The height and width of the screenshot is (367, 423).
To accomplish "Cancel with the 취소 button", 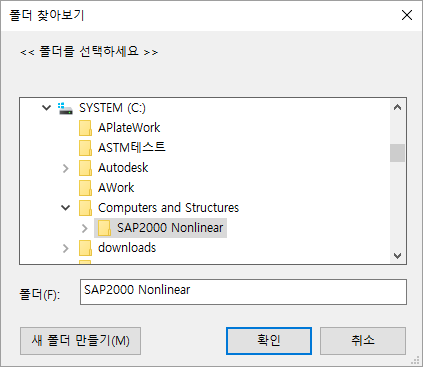I will pyautogui.click(x=363, y=341).
